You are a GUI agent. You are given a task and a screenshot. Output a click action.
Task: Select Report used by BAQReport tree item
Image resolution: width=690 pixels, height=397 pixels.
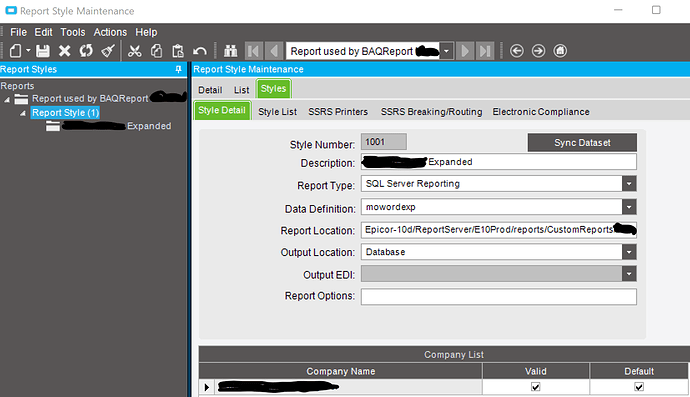tap(108, 98)
